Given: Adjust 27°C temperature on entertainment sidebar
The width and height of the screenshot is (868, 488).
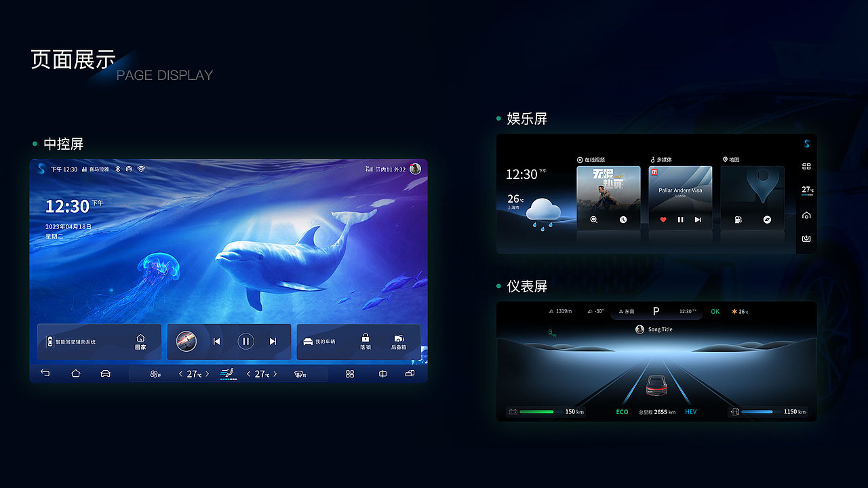Looking at the screenshot, I should tap(807, 190).
